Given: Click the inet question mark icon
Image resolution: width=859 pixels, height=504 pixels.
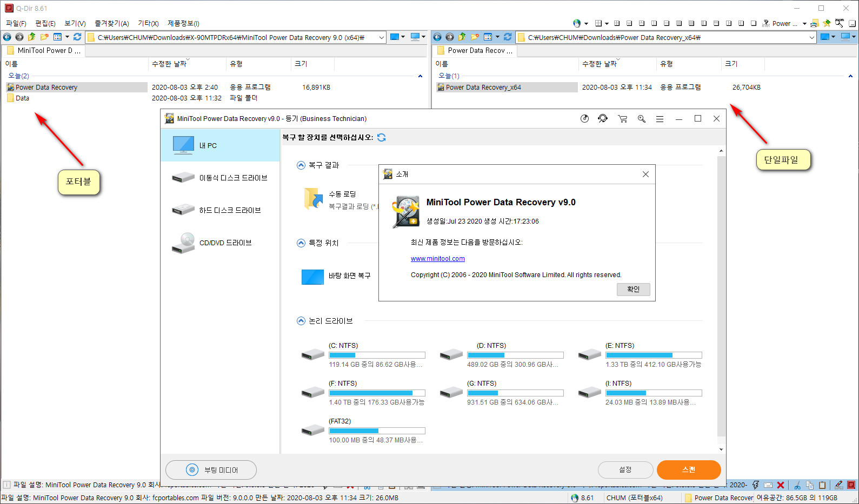Looking at the screenshot, I should (x=765, y=23).
